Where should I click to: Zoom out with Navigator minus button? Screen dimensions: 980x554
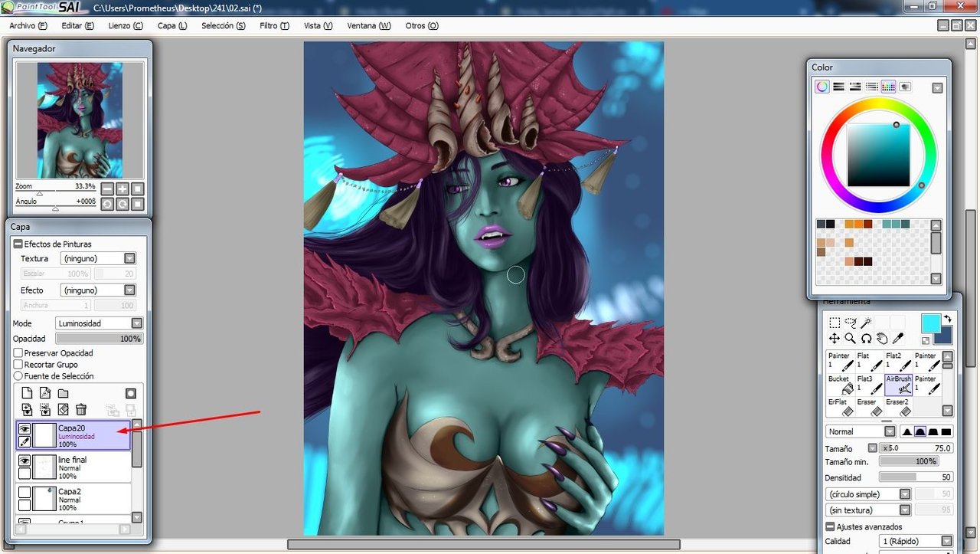click(107, 188)
